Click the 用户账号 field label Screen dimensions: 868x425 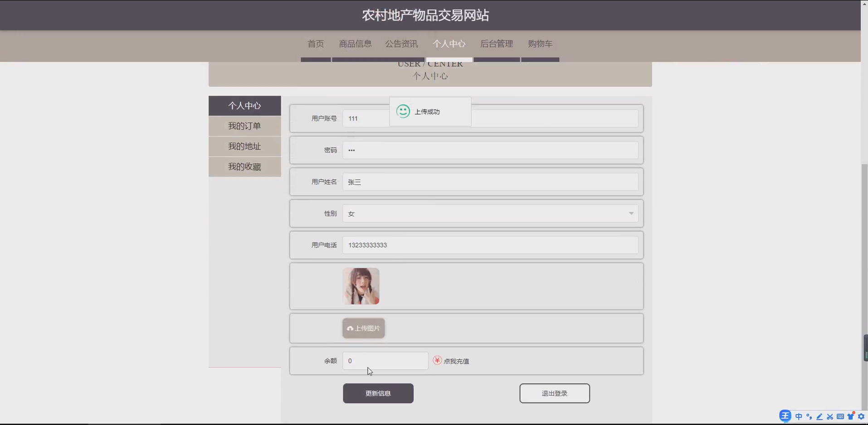[324, 118]
